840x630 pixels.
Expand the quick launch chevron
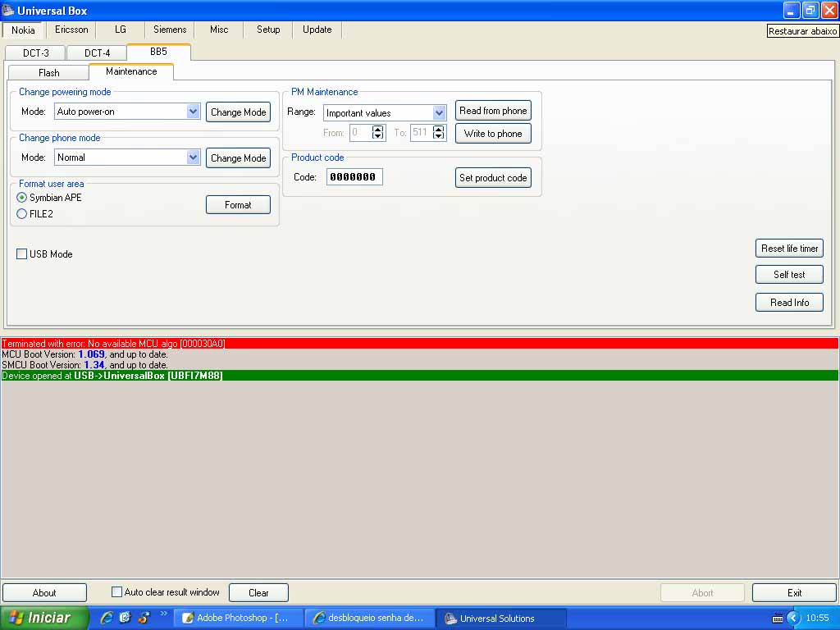coord(163,614)
